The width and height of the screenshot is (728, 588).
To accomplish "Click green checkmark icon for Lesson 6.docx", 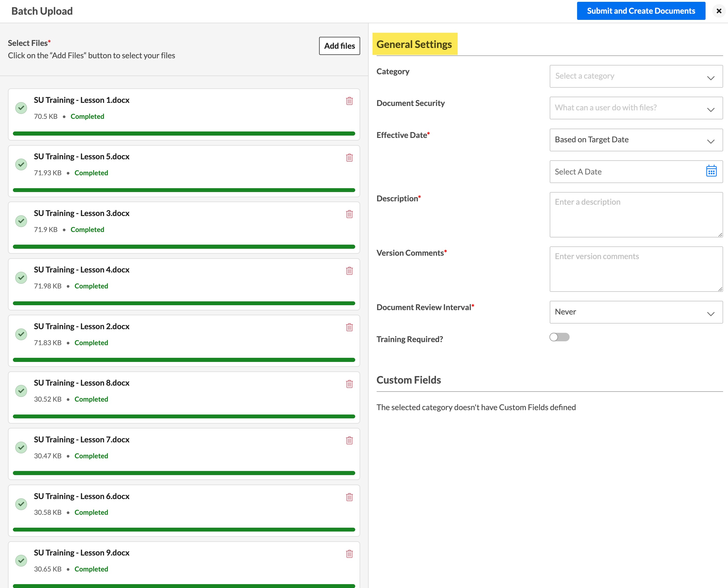I will coord(21,504).
